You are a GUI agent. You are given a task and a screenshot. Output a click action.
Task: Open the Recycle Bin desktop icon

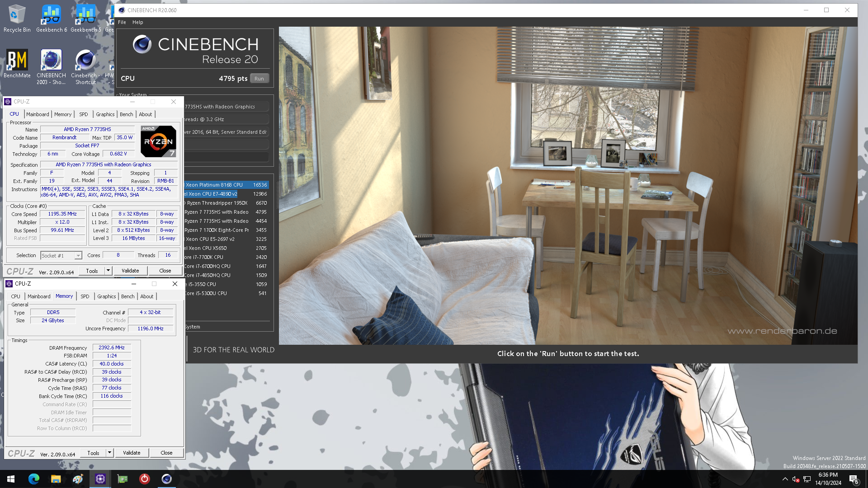[x=17, y=19]
